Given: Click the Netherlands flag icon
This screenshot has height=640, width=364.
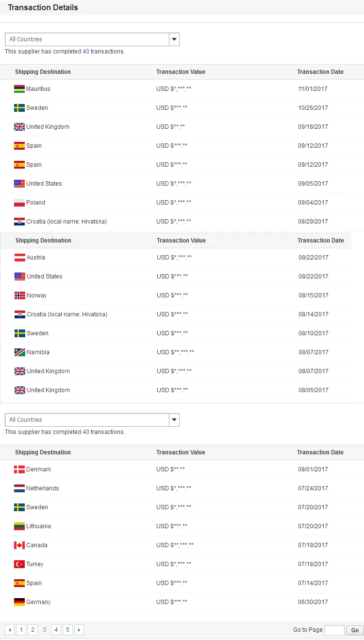Looking at the screenshot, I should (19, 488).
